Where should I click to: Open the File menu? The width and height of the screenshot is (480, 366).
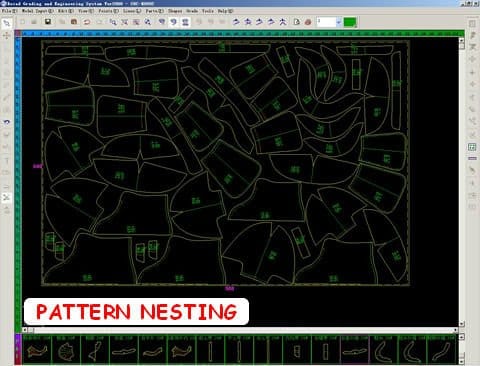click(9, 11)
